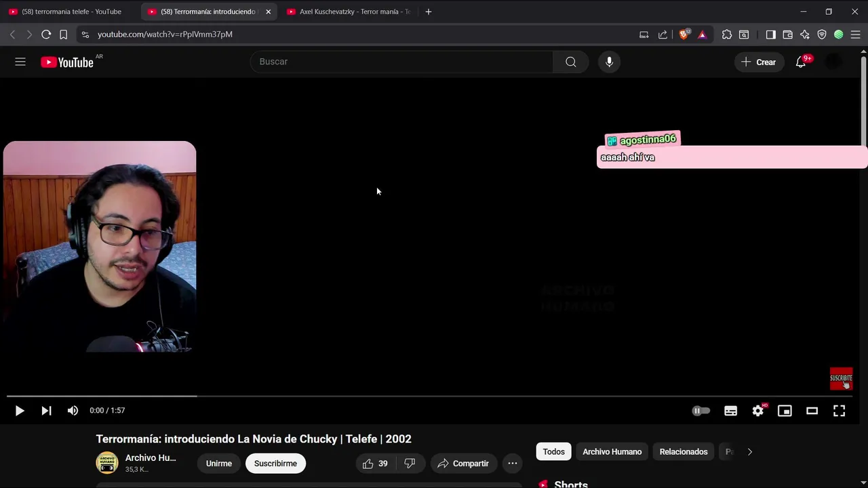Subscribe using the Suscribirme button

[275, 464]
